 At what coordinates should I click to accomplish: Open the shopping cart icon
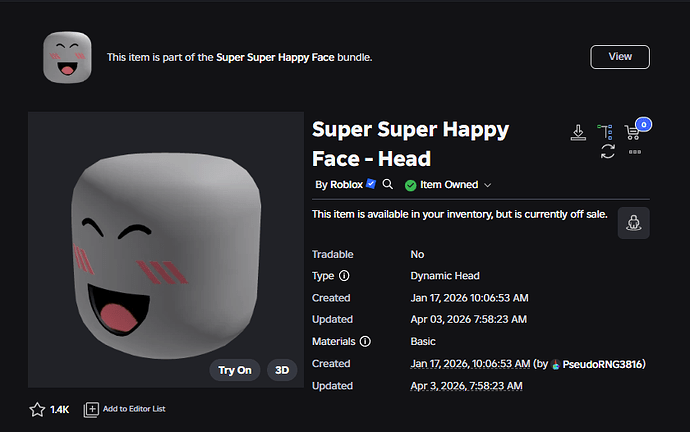tap(632, 132)
